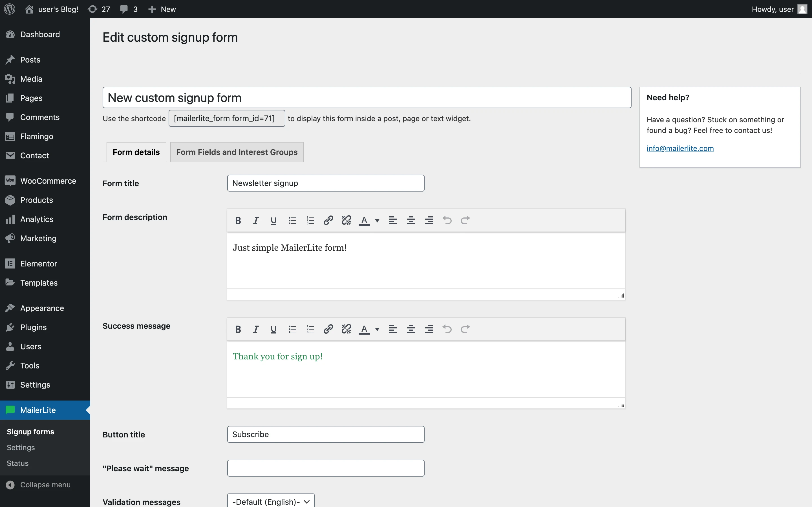Underline text in Form description toolbar
812x507 pixels.
tap(273, 220)
